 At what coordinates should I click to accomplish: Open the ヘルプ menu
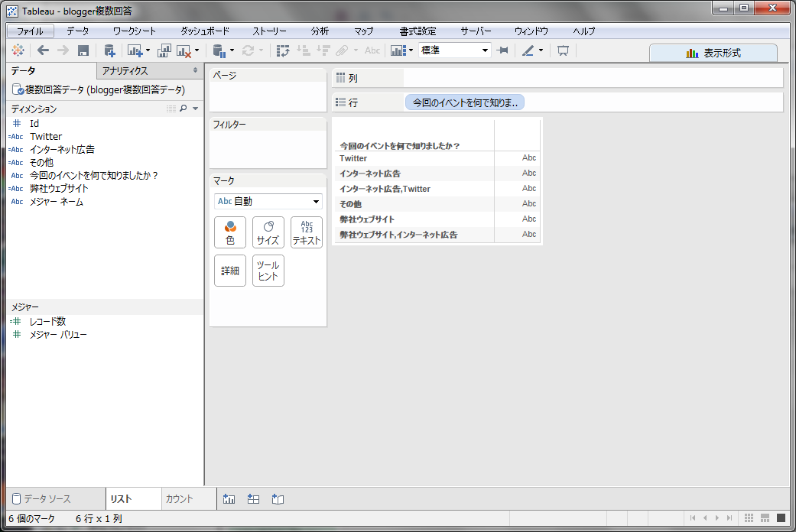coord(583,31)
